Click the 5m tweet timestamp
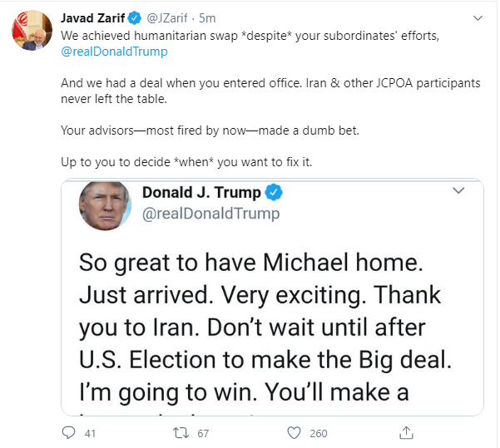This screenshot has width=500, height=448. pos(207,17)
